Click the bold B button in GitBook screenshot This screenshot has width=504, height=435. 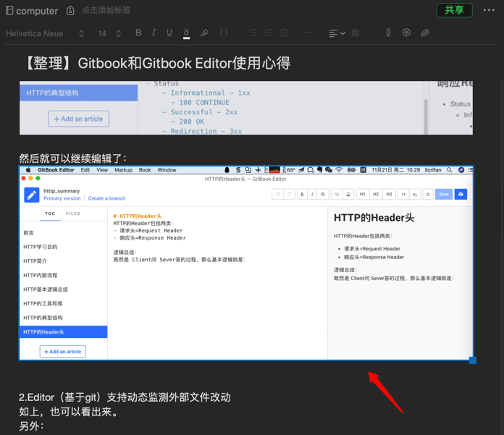tap(302, 194)
